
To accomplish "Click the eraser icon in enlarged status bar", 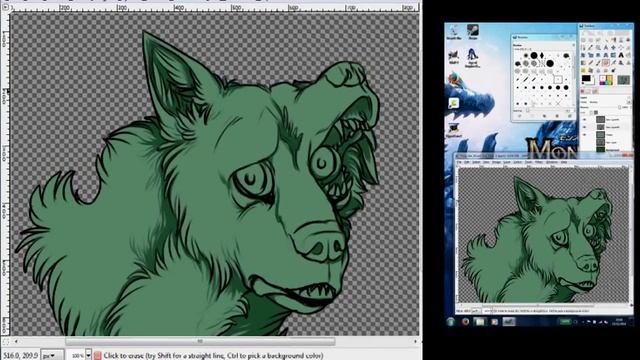I will coord(98,355).
